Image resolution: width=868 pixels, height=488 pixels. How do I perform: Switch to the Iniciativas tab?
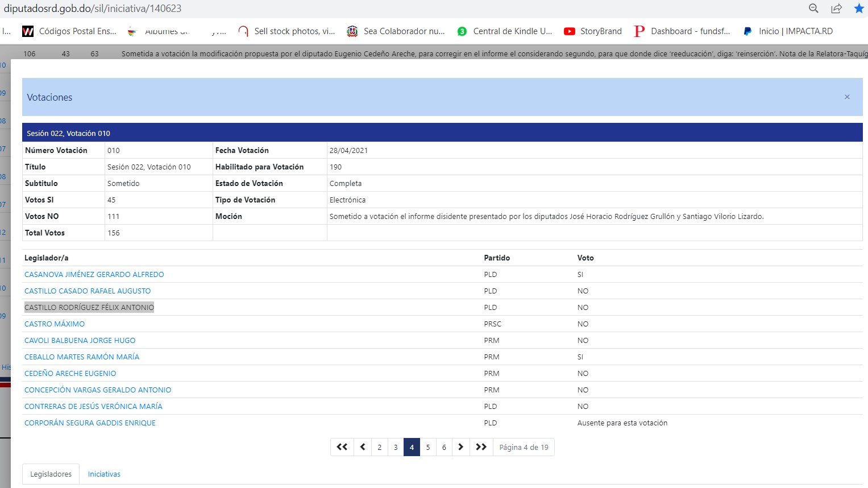[x=104, y=474]
